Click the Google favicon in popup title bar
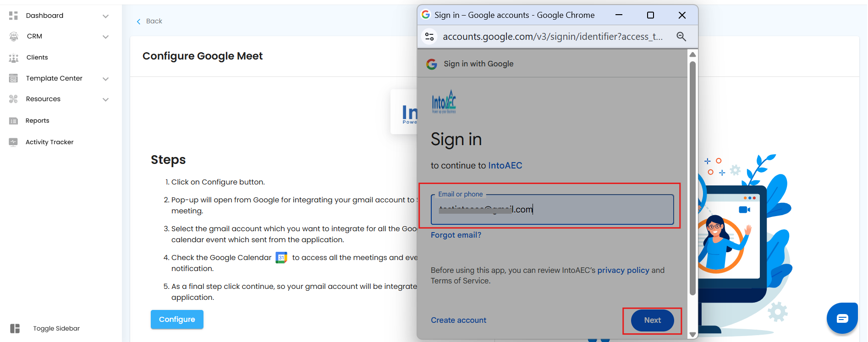Image resolution: width=868 pixels, height=342 pixels. click(426, 15)
